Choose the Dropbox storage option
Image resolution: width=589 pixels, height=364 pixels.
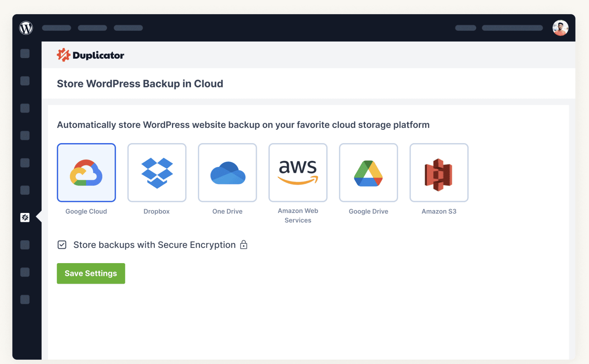coord(157,172)
